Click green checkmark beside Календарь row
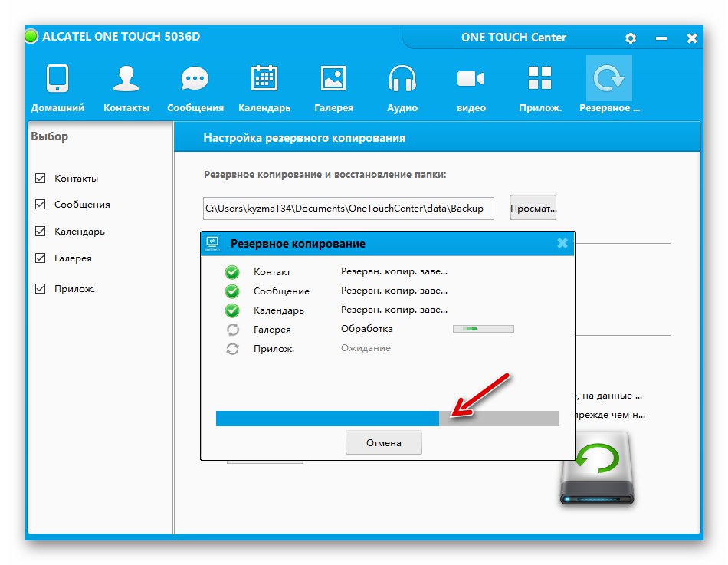Screen dimensions: 728x565 coord(232,310)
